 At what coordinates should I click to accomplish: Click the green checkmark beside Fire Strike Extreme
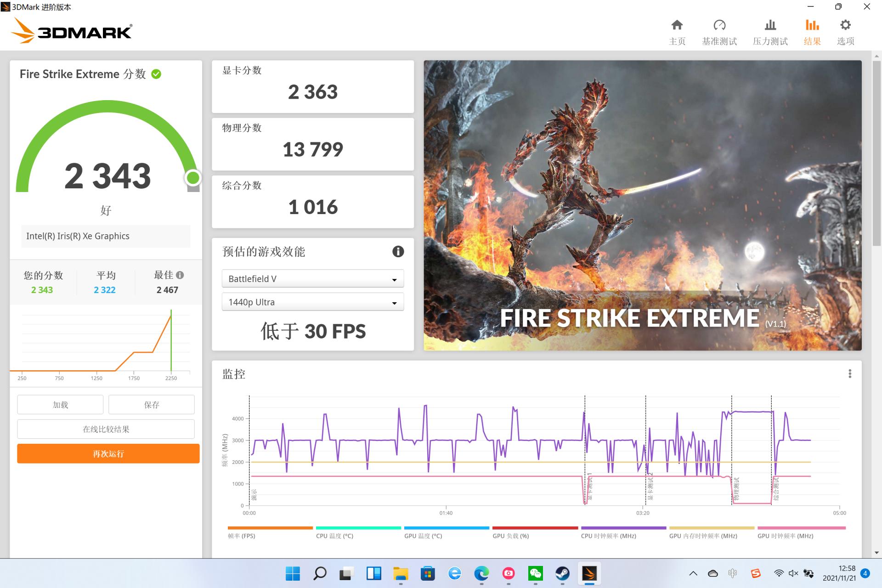click(156, 74)
